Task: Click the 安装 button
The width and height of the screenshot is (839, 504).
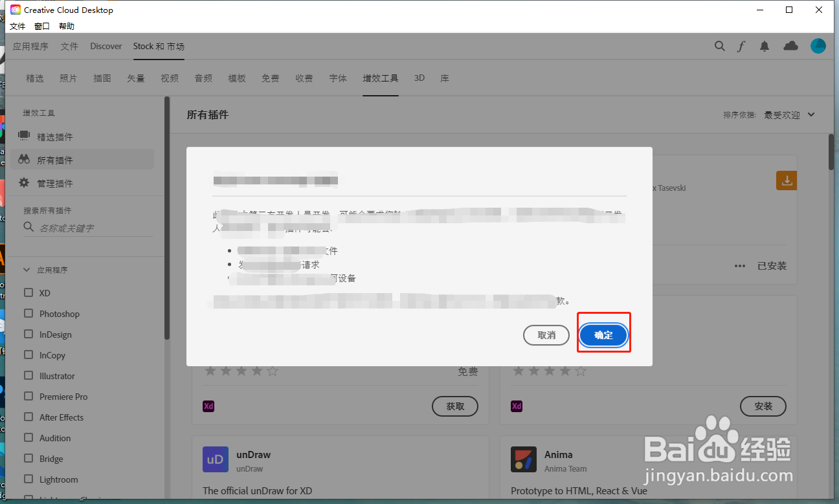Action: click(763, 406)
